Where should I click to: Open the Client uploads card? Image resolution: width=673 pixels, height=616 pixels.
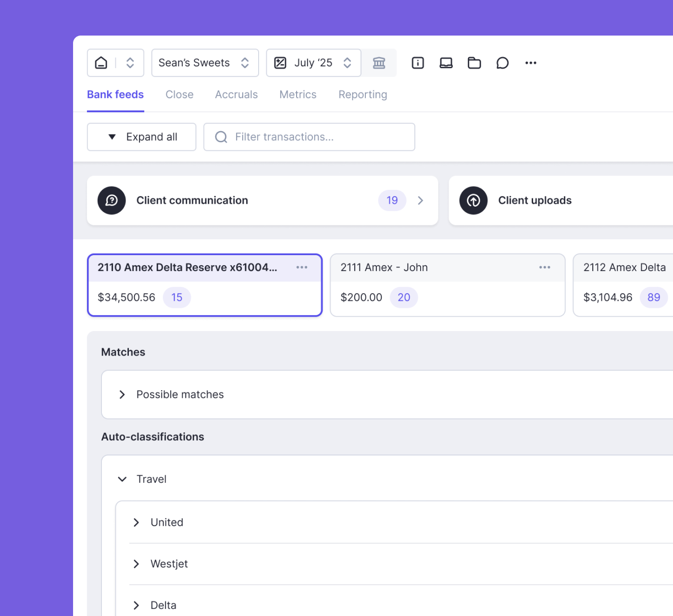point(561,200)
